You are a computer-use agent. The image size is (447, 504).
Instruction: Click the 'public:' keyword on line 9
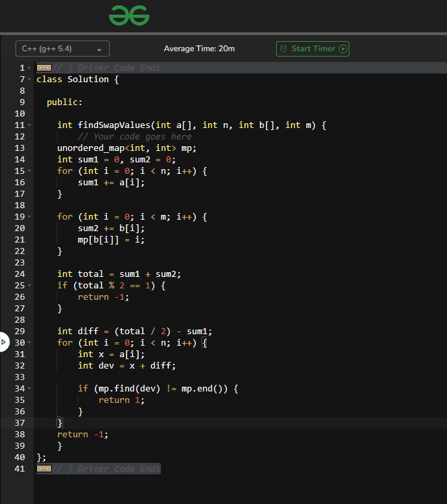tap(65, 102)
